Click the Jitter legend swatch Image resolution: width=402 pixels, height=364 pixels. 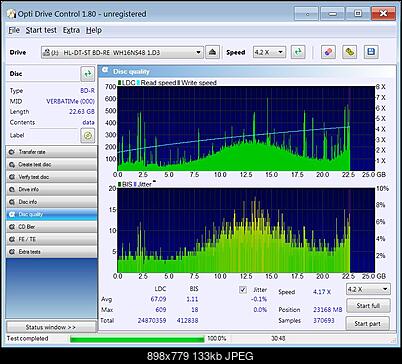point(135,184)
